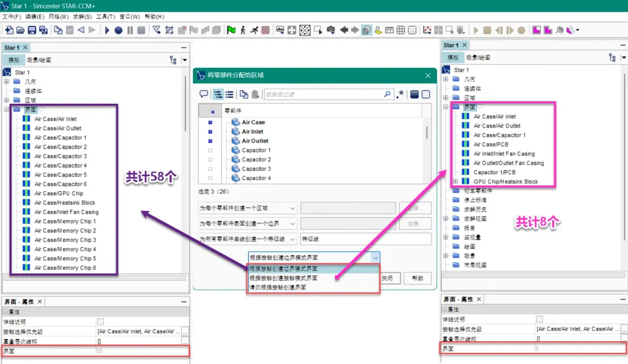Click the save simulation floppy icon

pos(32,30)
